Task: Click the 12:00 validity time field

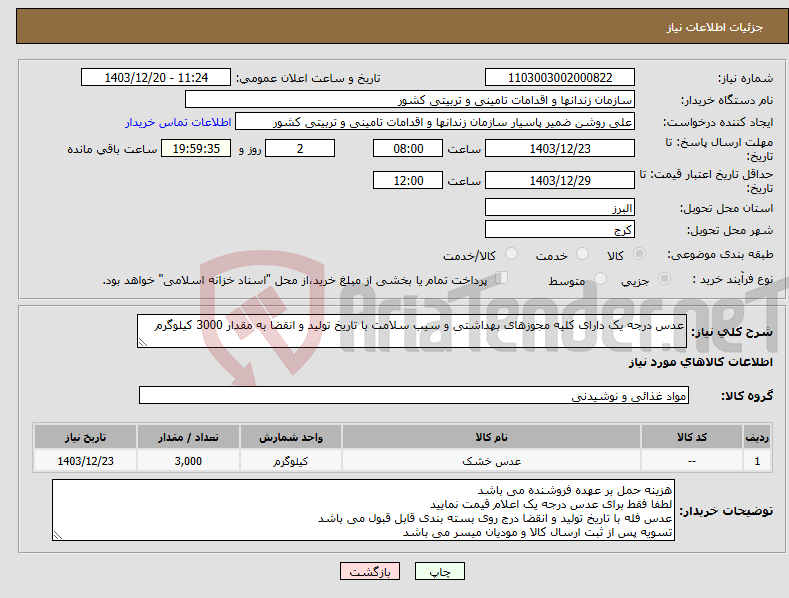Action: point(408,180)
